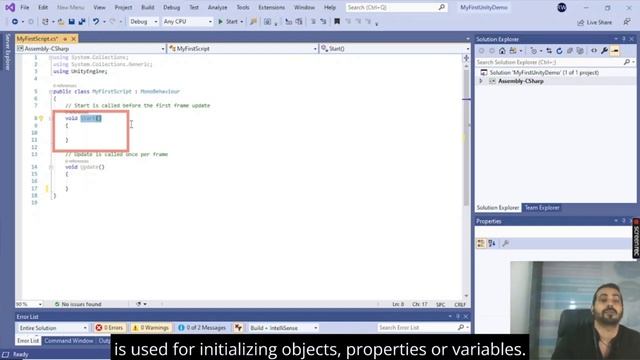Screen dimensions: 640x360
Task: Click Sync with Active Document icon
Action: (549, 51)
